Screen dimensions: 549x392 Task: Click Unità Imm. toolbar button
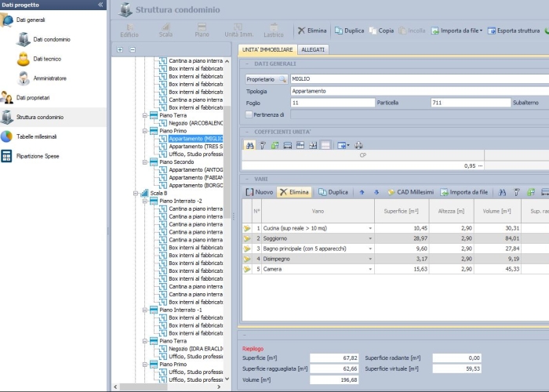[238, 31]
